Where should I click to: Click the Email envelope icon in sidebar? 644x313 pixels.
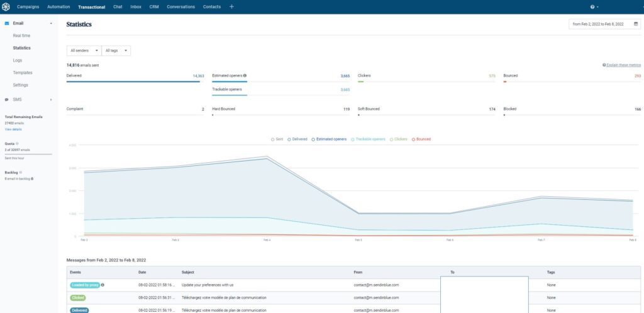(6, 23)
